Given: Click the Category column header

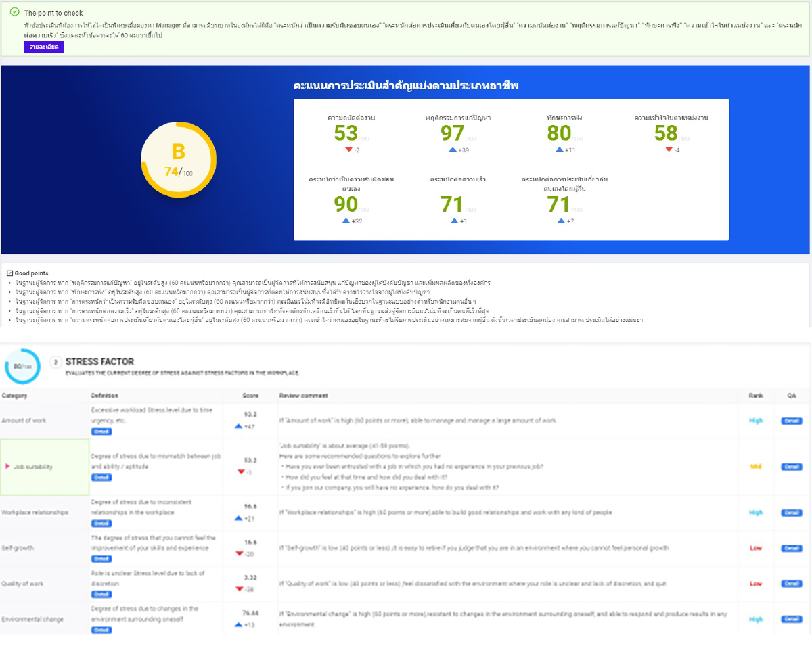Looking at the screenshot, I should click(14, 396).
